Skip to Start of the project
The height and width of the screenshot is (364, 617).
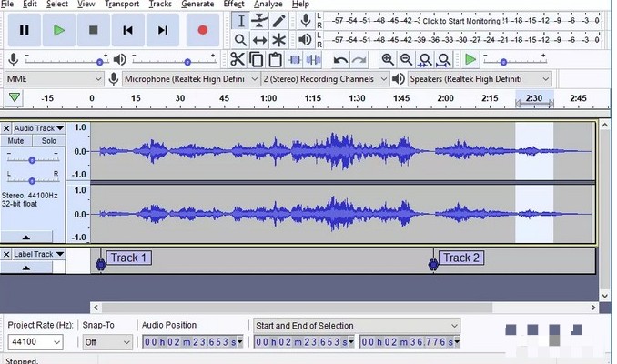128,30
